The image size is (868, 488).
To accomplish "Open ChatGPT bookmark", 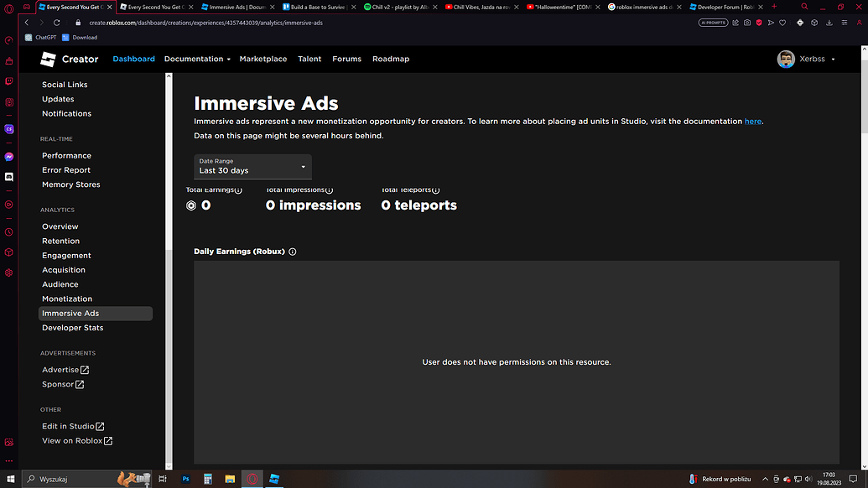I will coord(40,38).
